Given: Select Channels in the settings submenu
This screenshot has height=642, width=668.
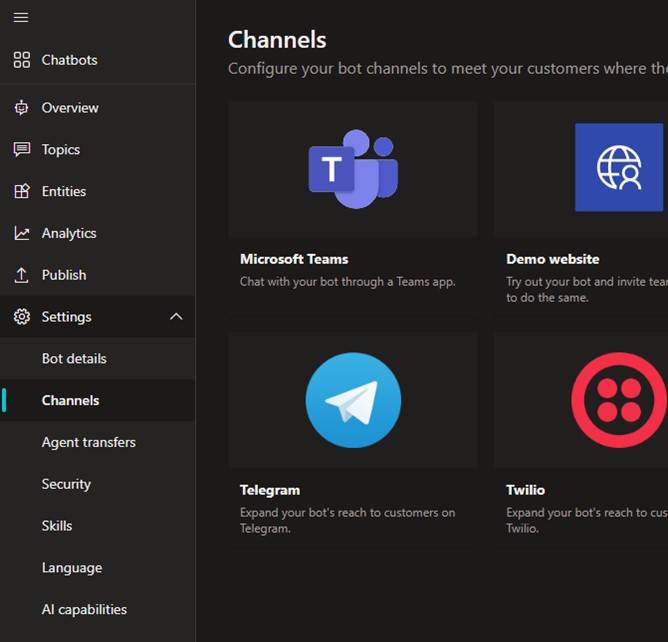Looking at the screenshot, I should pyautogui.click(x=70, y=401).
